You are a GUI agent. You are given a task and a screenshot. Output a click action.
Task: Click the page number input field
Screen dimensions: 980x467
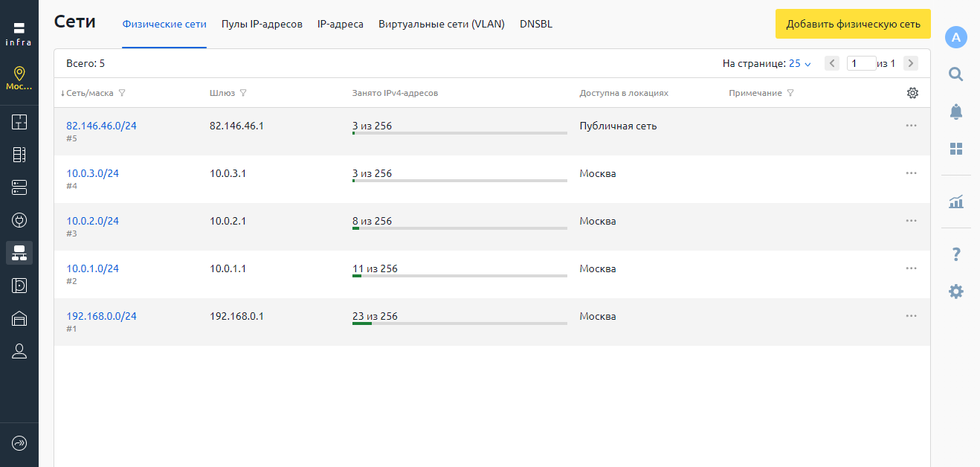[x=862, y=64]
